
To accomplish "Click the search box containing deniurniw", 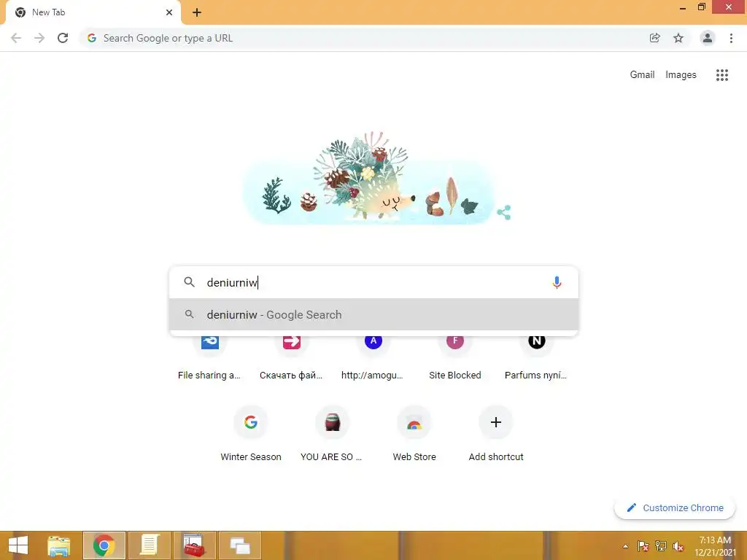I will click(374, 282).
